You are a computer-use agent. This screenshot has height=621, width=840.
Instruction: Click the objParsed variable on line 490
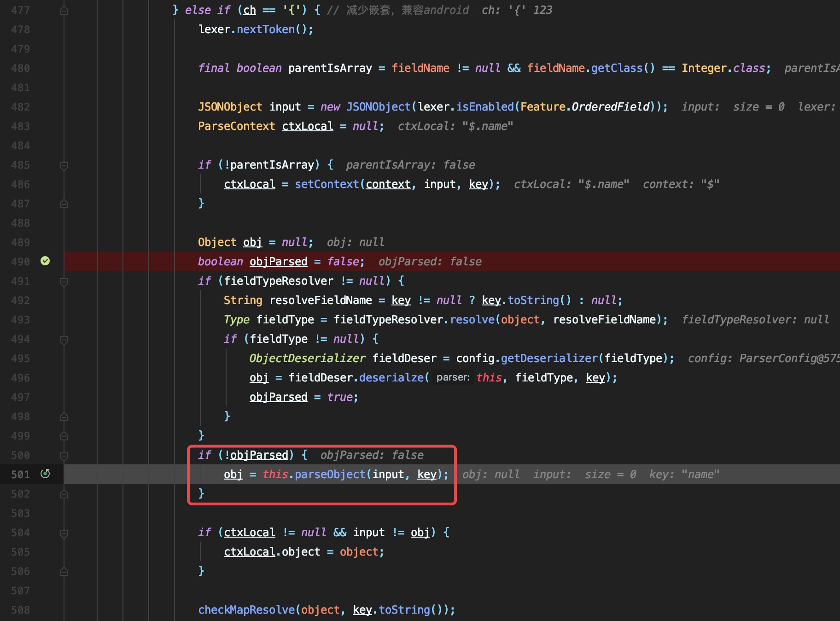tap(279, 262)
